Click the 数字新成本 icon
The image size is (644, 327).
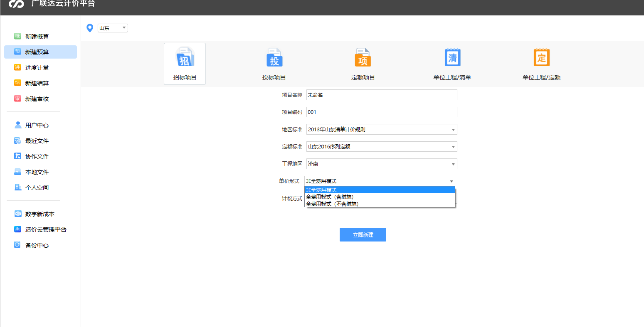[18, 214]
